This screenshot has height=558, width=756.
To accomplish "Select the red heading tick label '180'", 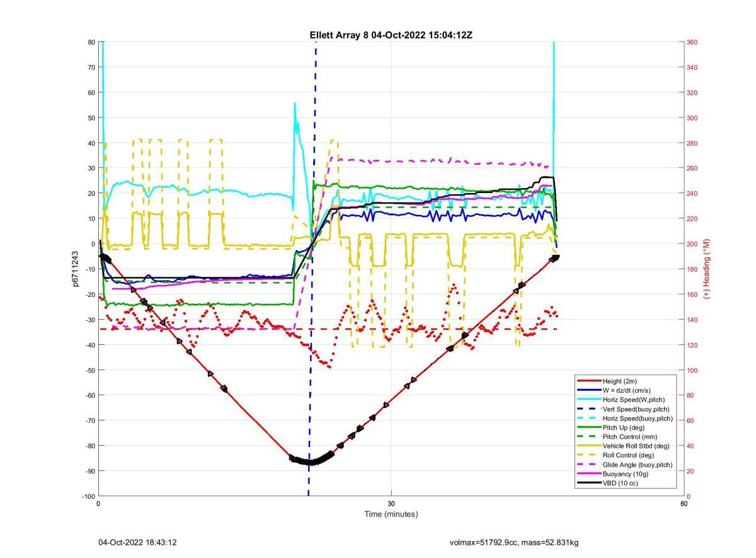I will [x=692, y=269].
